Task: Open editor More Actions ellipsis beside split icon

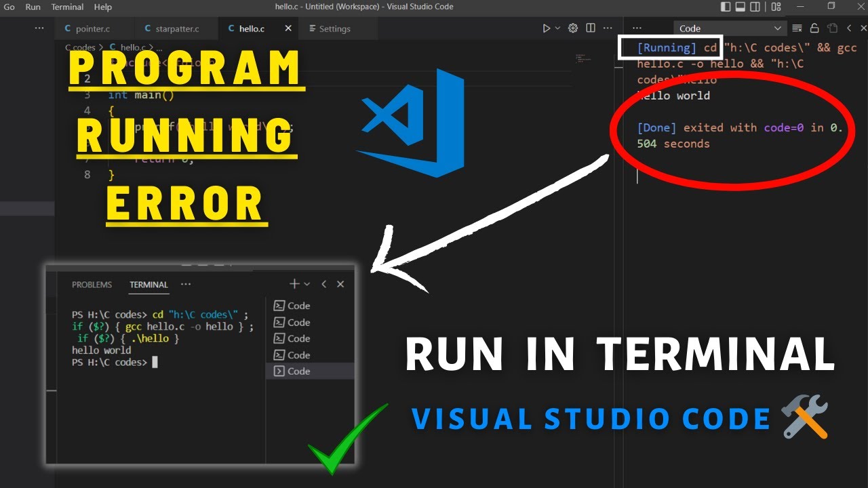Action: click(608, 28)
